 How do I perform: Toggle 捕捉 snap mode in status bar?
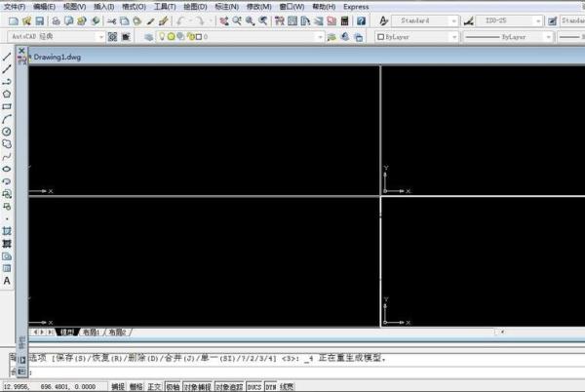pos(118,387)
